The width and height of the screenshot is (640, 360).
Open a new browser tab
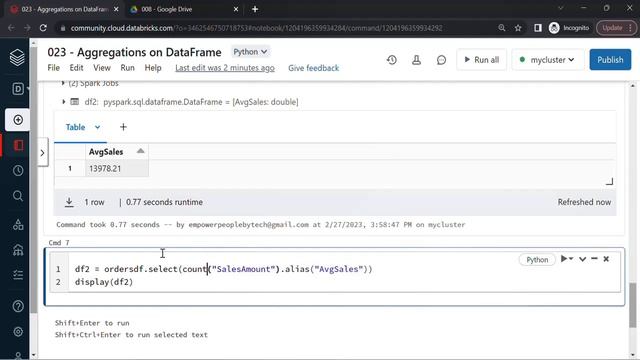click(x=255, y=9)
